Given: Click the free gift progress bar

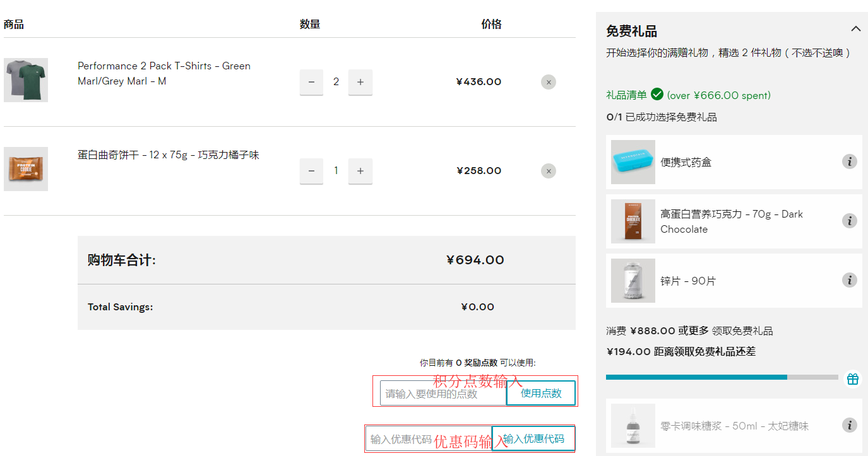Looking at the screenshot, I should 721,377.
